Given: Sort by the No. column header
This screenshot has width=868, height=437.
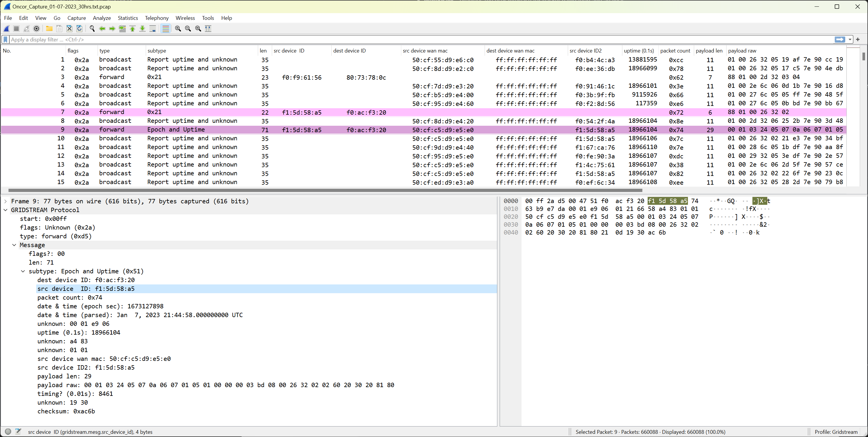Looking at the screenshot, I should (33, 50).
